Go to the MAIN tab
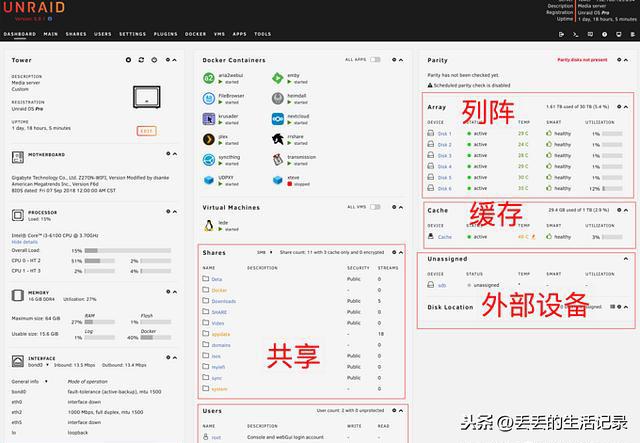The image size is (640, 443). [x=51, y=34]
